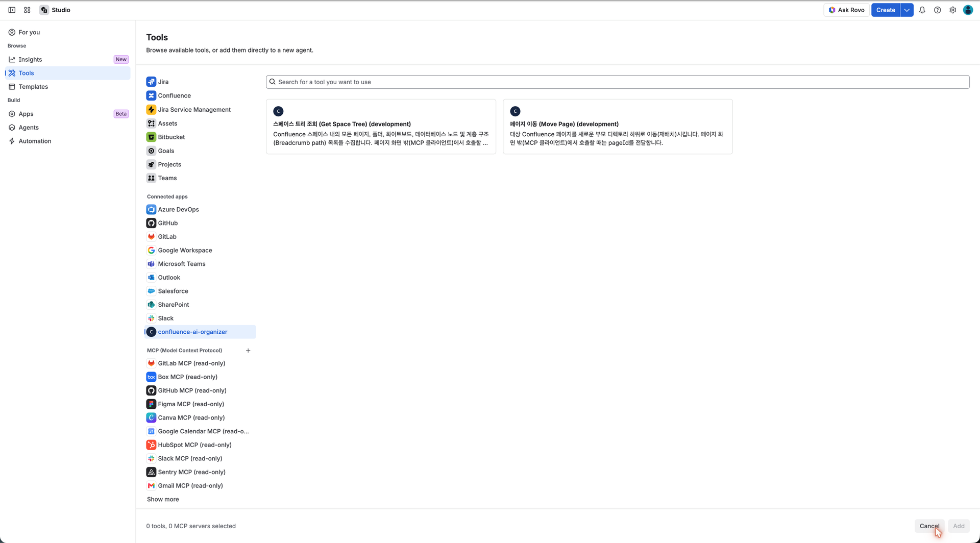Viewport: 980px width, 543px height.
Task: Toggle the sidebar collapse icon
Action: pyautogui.click(x=12, y=10)
